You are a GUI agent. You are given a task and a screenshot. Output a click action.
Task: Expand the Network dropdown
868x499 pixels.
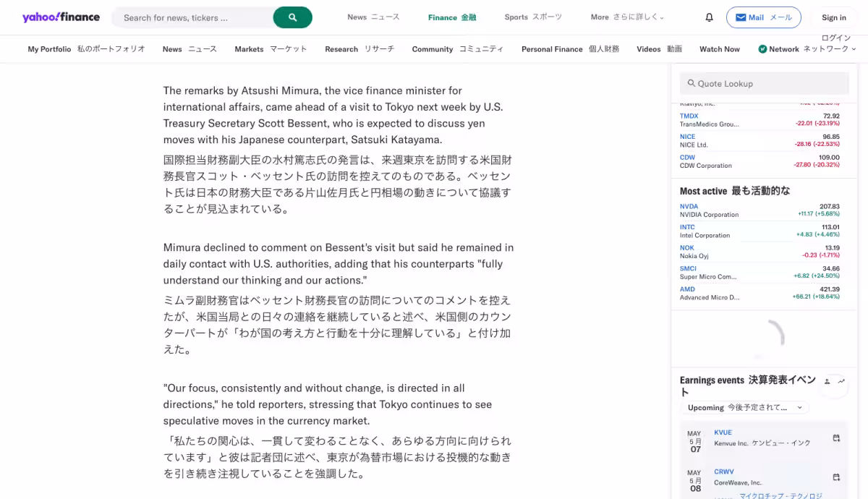(x=854, y=49)
